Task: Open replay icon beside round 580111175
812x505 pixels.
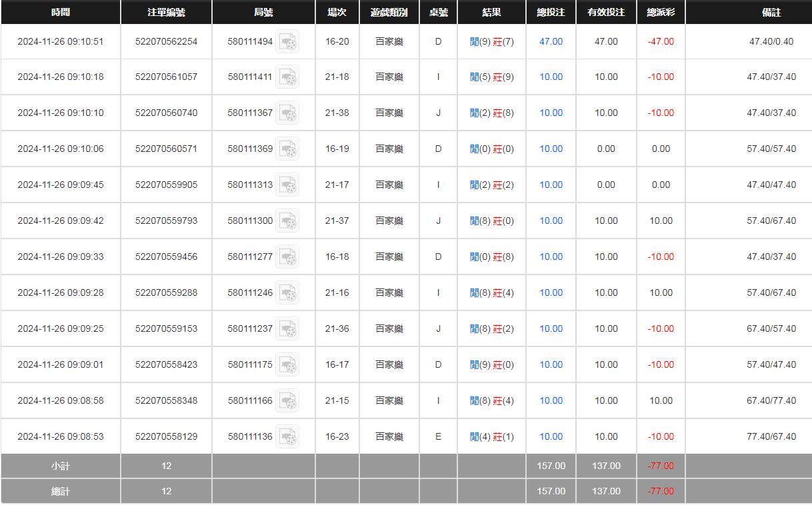Action: click(x=287, y=365)
